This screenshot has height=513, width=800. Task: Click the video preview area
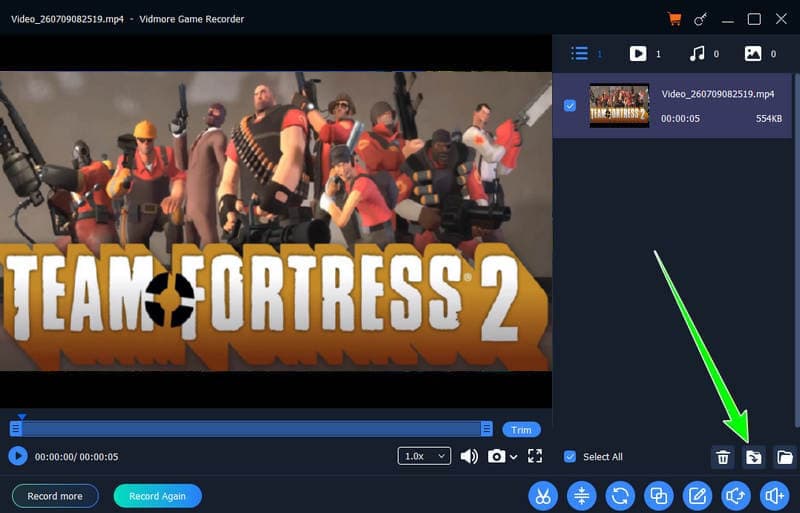[276, 221]
